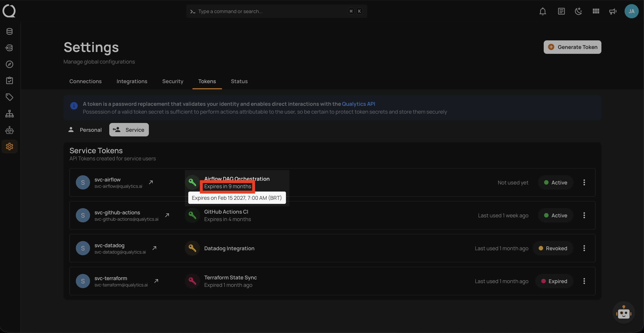The width and height of the screenshot is (644, 333).
Task: Click 'Expires in 4 months' text
Action: coord(227,219)
